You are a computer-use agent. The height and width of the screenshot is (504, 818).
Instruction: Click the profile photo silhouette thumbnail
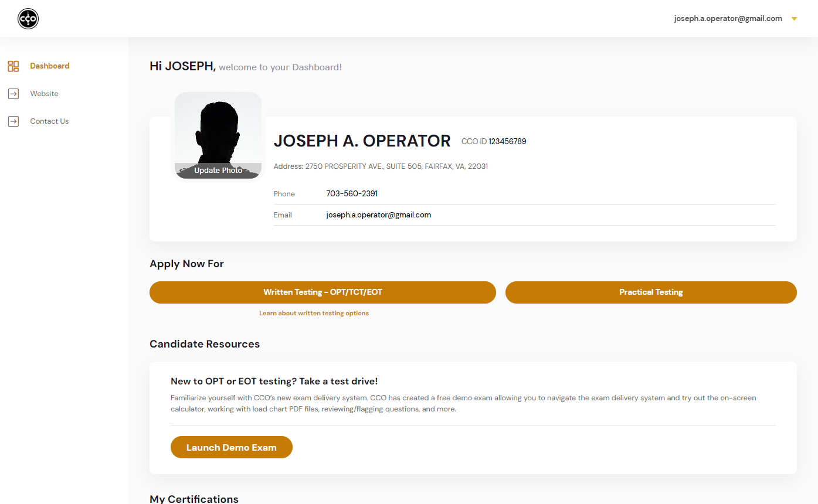click(218, 129)
